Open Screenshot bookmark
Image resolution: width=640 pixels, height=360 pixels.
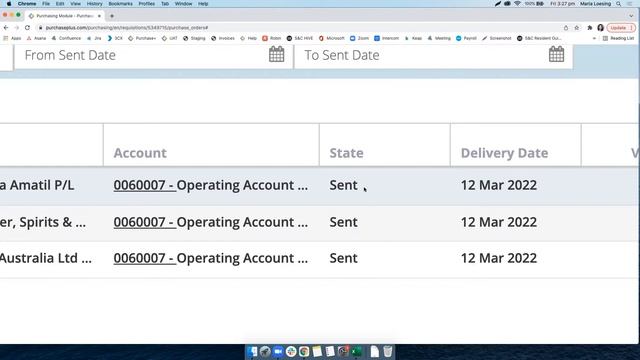(497, 38)
